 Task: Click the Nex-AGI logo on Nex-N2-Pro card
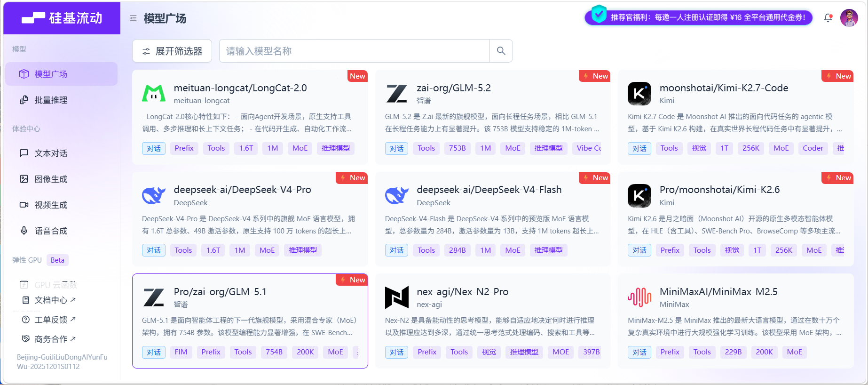397,297
